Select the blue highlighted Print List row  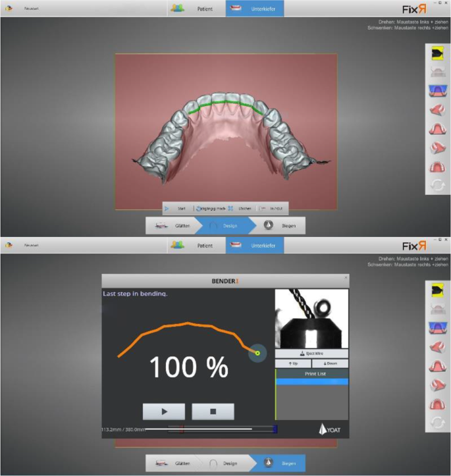click(312, 382)
